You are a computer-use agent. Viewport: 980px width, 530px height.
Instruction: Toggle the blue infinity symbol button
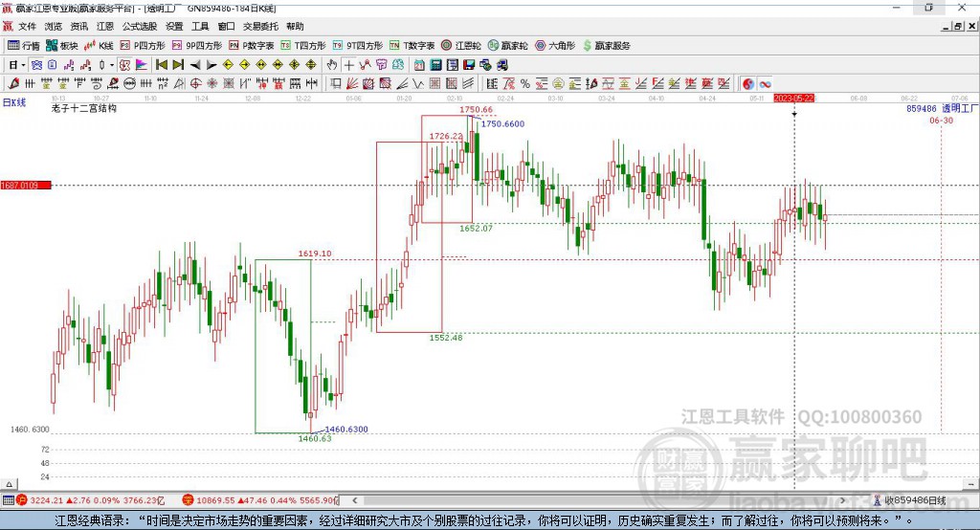tap(765, 84)
